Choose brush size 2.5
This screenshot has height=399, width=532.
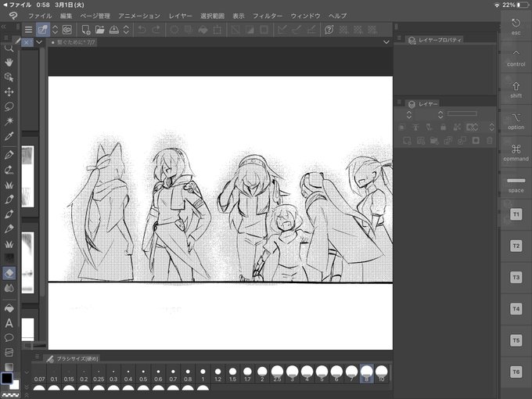(x=277, y=373)
